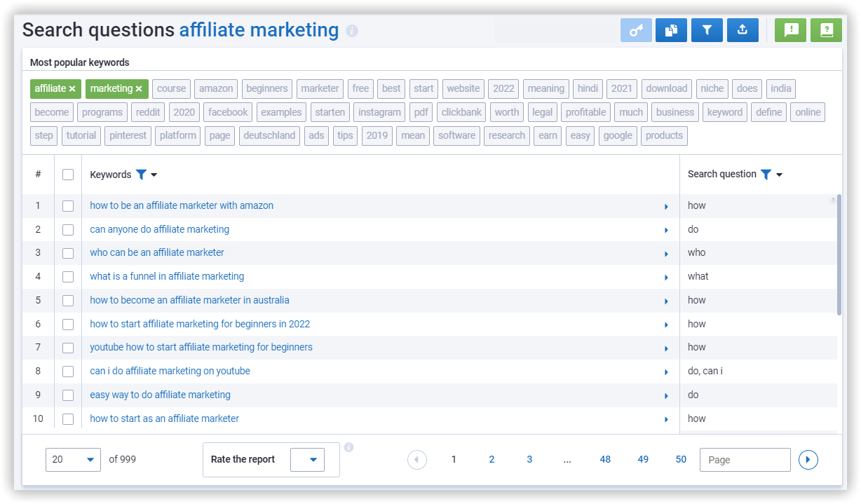Expand the Rate the report dropdown
Screen dimensions: 861x504
point(307,460)
